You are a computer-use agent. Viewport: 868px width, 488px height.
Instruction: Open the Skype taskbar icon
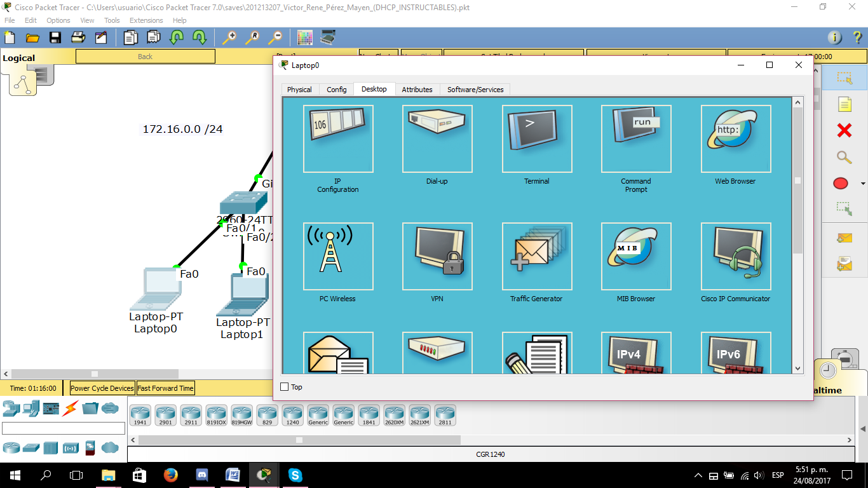click(x=295, y=475)
